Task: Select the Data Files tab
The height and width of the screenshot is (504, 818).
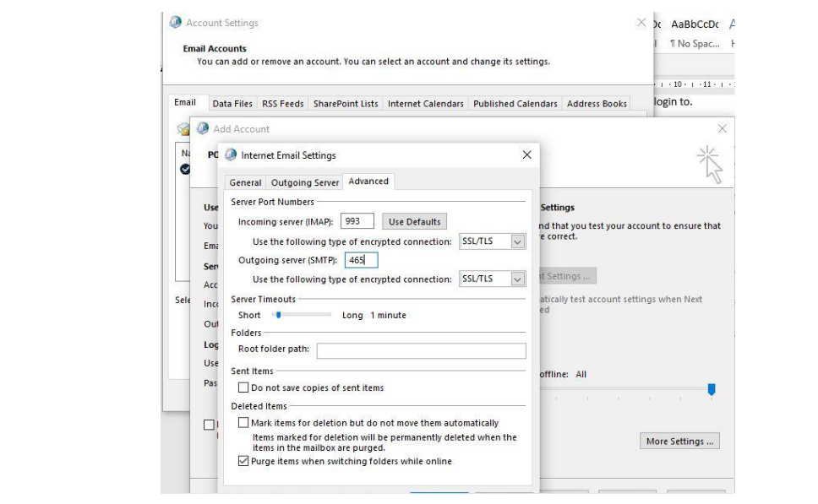Action: 232,104
